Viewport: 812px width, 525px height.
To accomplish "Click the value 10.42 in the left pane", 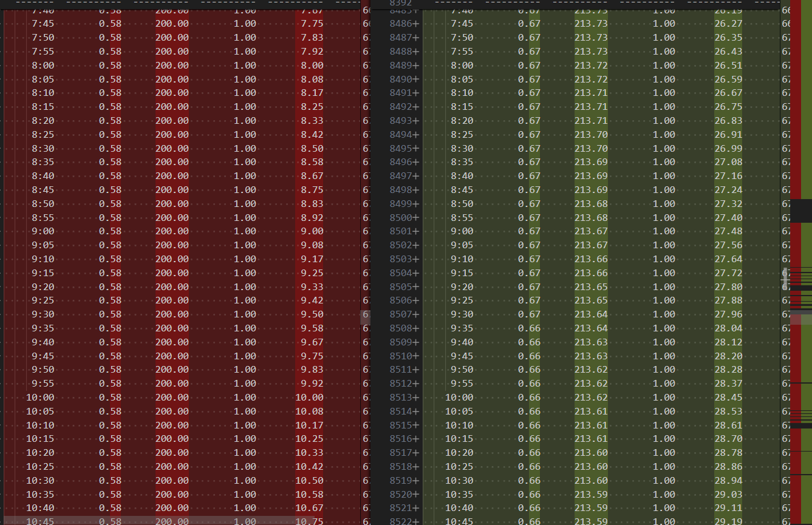I will [310, 467].
